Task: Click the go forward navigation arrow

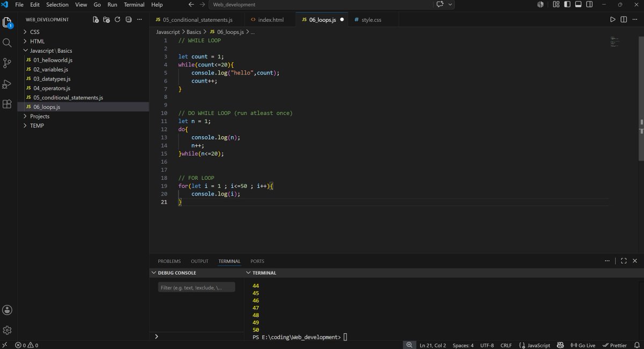Action: point(202,4)
